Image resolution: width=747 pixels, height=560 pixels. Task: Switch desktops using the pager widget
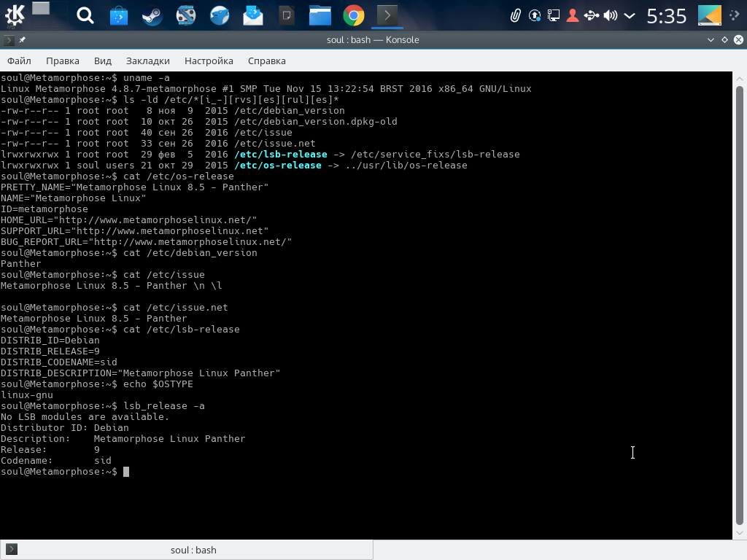(x=49, y=15)
